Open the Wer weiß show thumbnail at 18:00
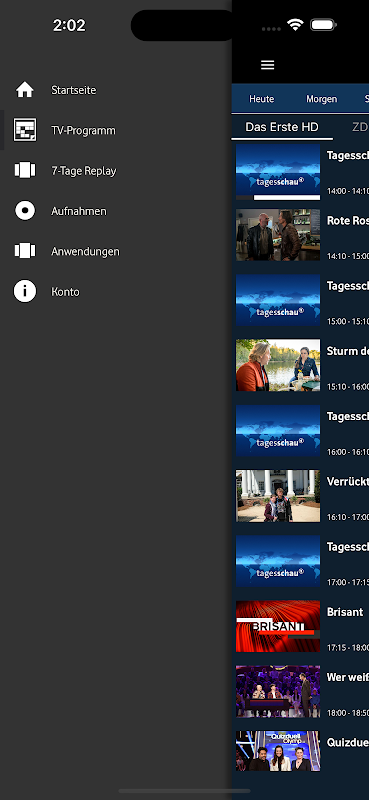 pos(278,691)
